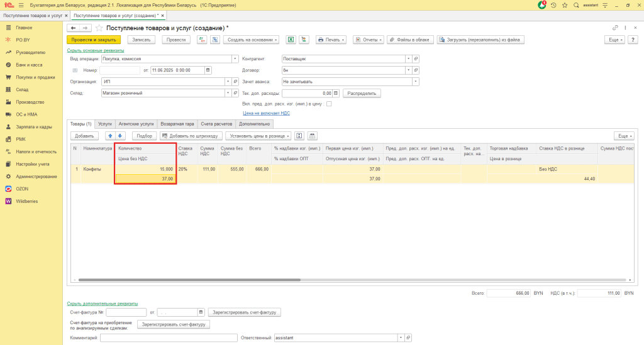
Task: Click the table settings icon in goods toolbar
Action: point(313,136)
